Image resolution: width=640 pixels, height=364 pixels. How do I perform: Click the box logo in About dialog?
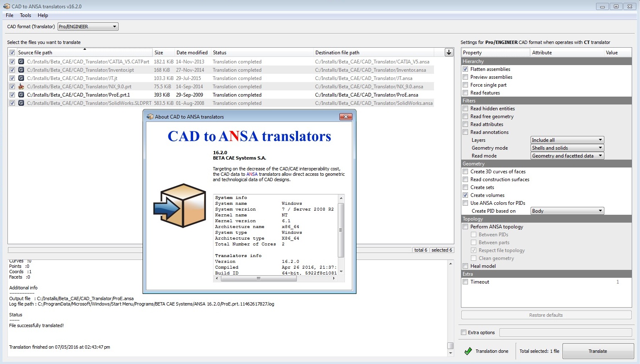point(180,206)
